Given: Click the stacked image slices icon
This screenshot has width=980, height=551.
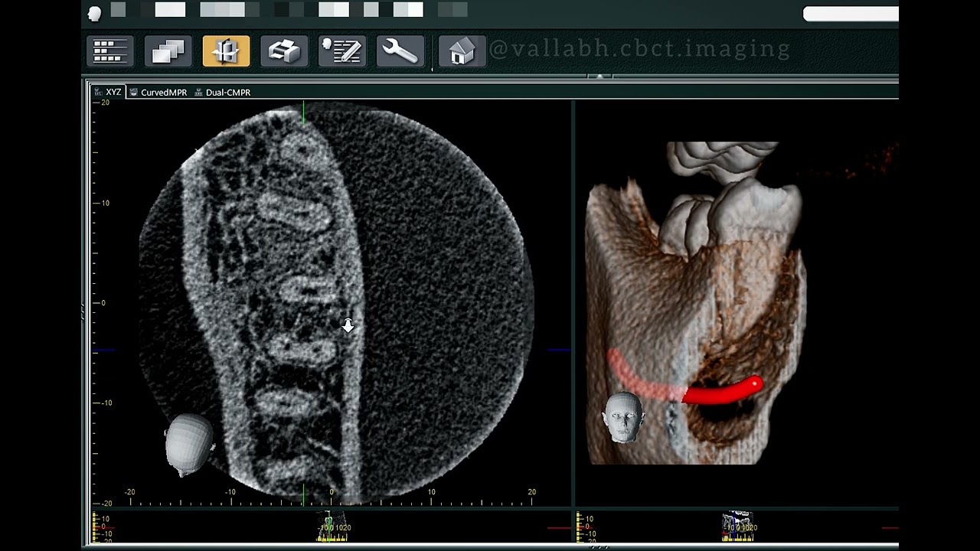Looking at the screenshot, I should pos(168,51).
